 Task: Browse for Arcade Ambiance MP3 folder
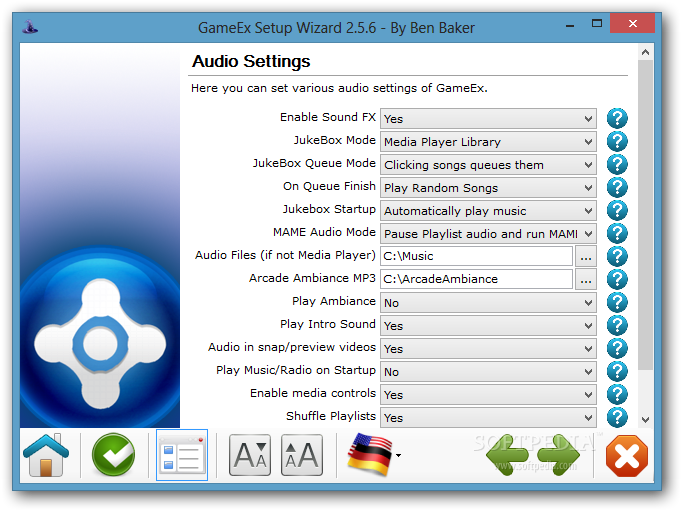[x=586, y=279]
